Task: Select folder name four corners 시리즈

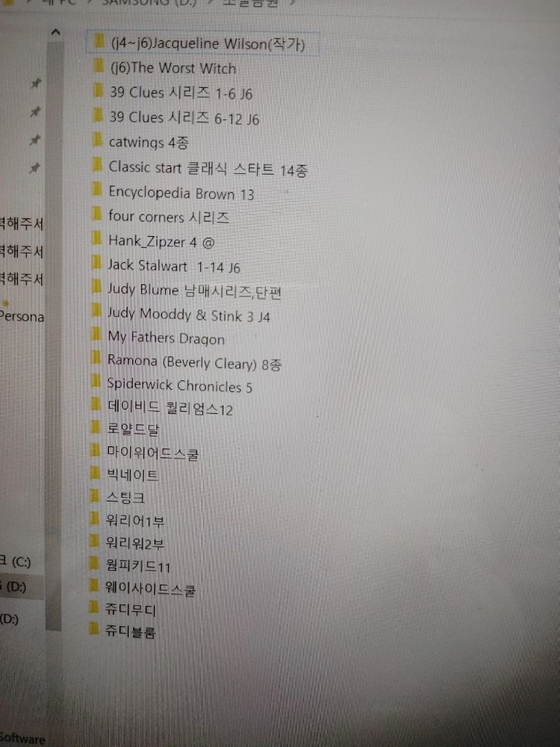Action: pos(169,217)
